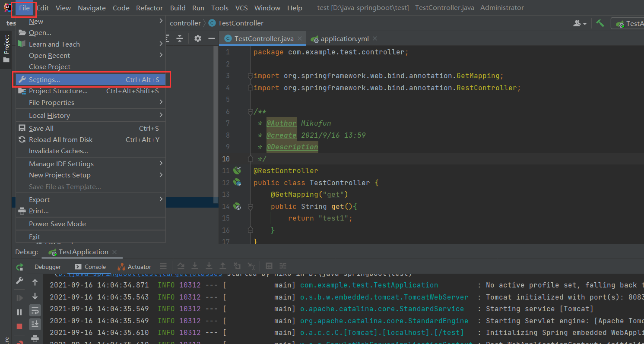
Task: Expand File Properties submenu
Action: [91, 103]
